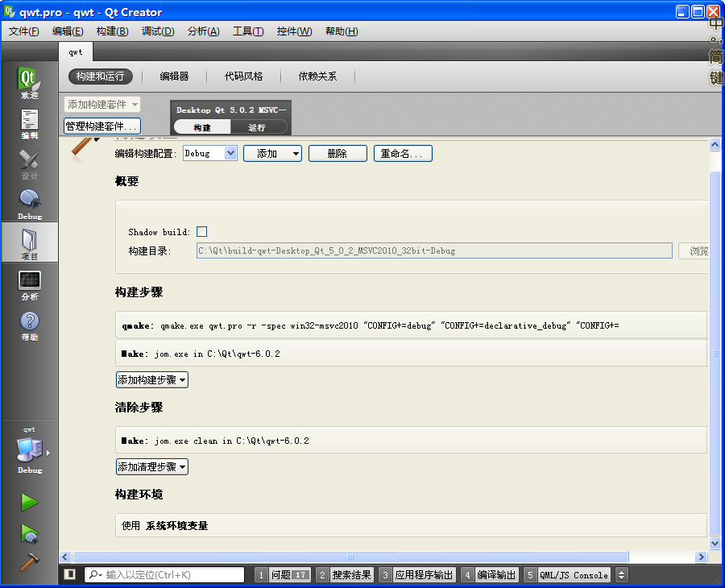Screen dimensions: 725x588
Task: Select the Desktop Qt 5.0.2 MSVC kit header
Action: pos(230,110)
